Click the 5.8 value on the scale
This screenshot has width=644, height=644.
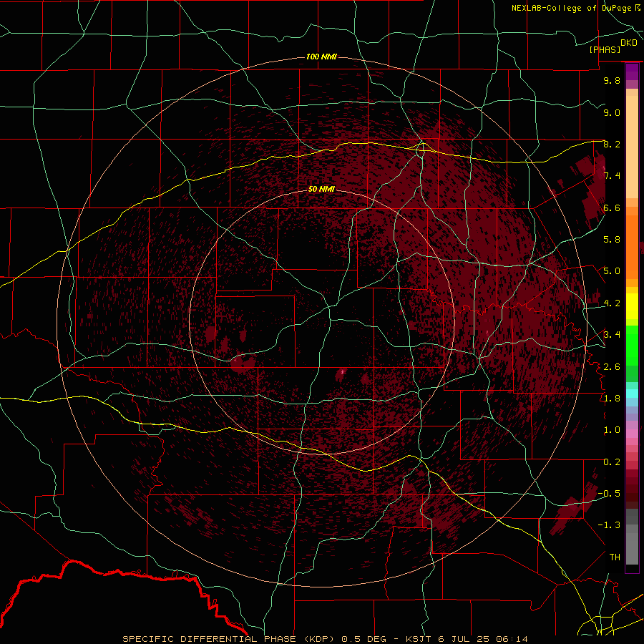click(612, 240)
